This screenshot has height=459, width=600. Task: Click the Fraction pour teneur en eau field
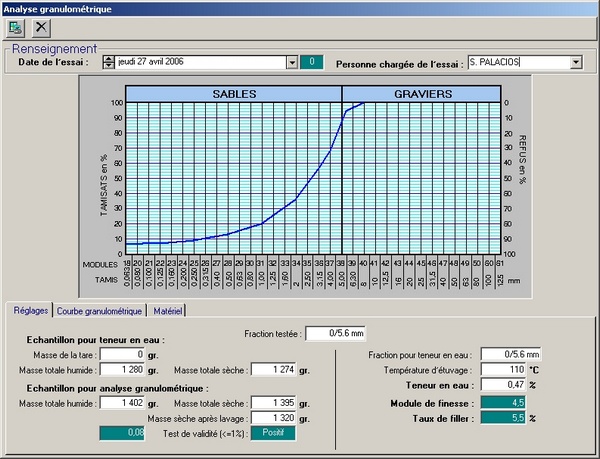coord(511,354)
